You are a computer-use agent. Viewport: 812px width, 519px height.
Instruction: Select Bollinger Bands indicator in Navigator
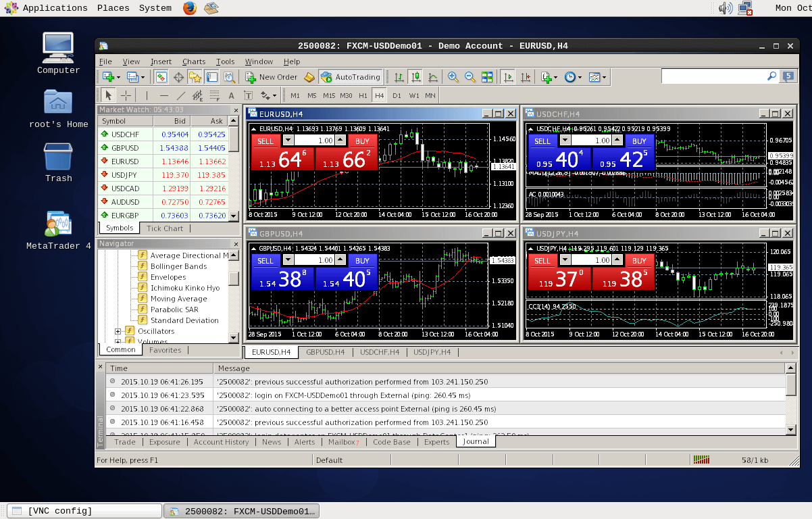tap(178, 266)
